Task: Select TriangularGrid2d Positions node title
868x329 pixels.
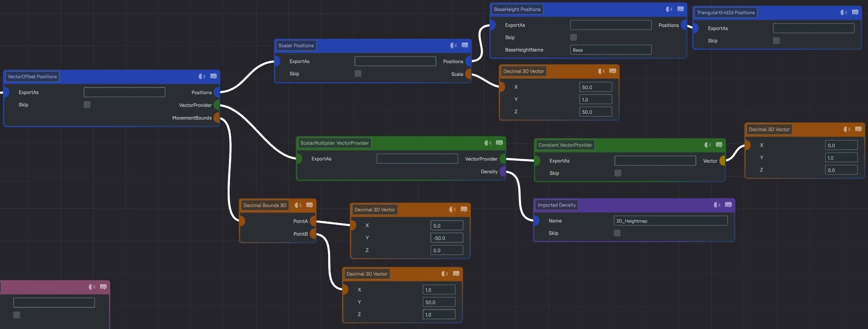Action: 726,13
